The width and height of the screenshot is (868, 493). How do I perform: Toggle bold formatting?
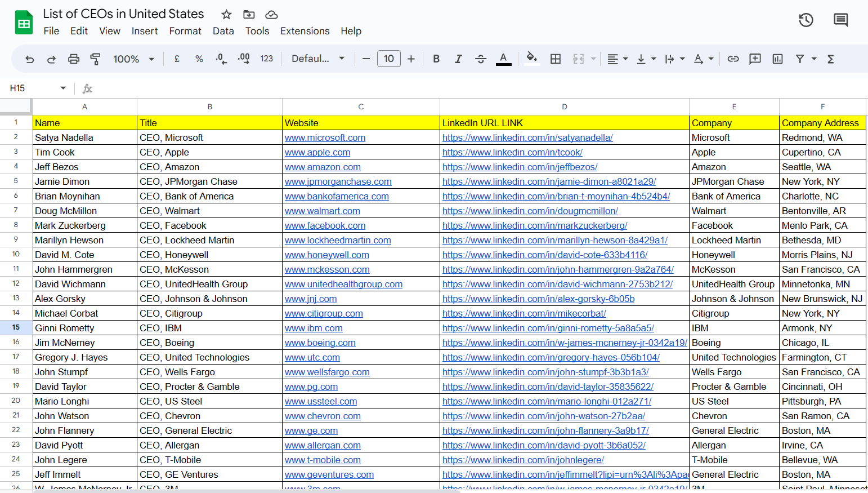(436, 59)
